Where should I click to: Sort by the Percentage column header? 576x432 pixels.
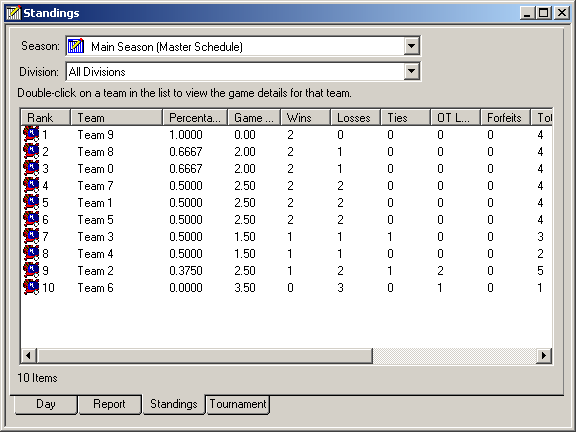[x=195, y=118]
